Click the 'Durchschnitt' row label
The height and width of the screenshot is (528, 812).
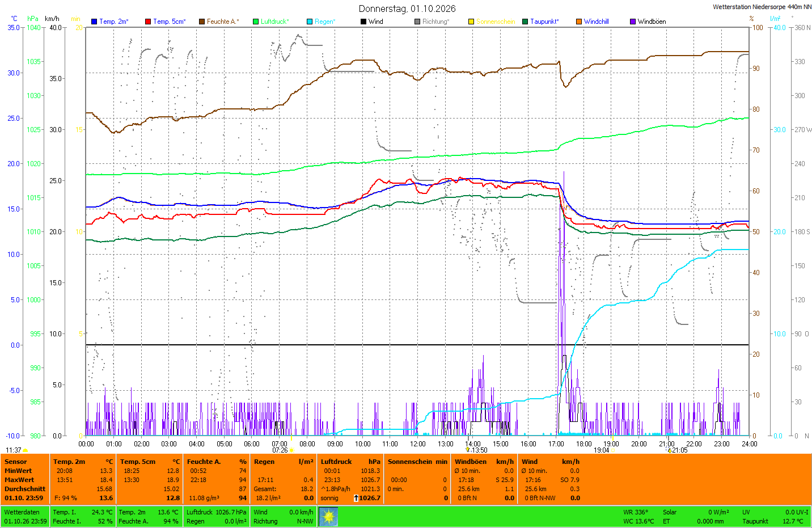pos(25,489)
